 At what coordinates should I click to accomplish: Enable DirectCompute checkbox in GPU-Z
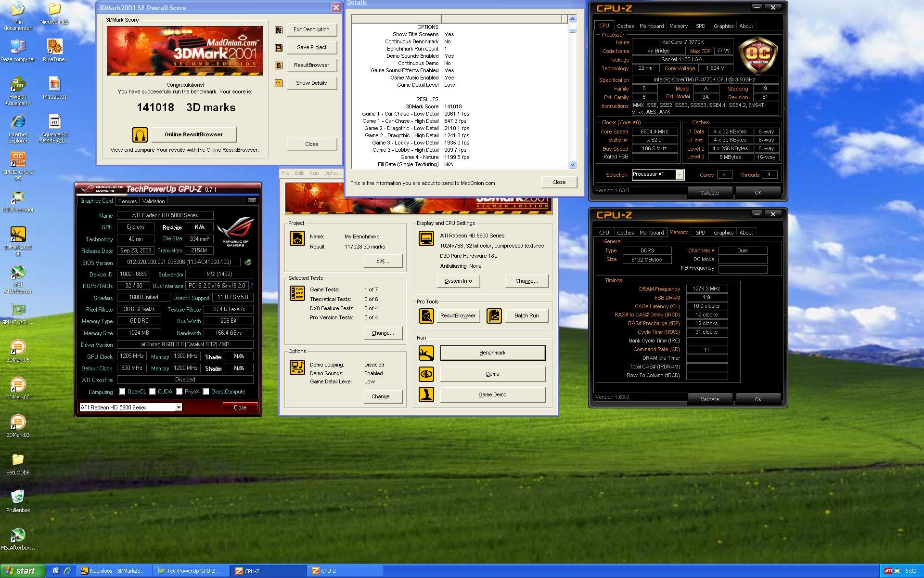206,392
